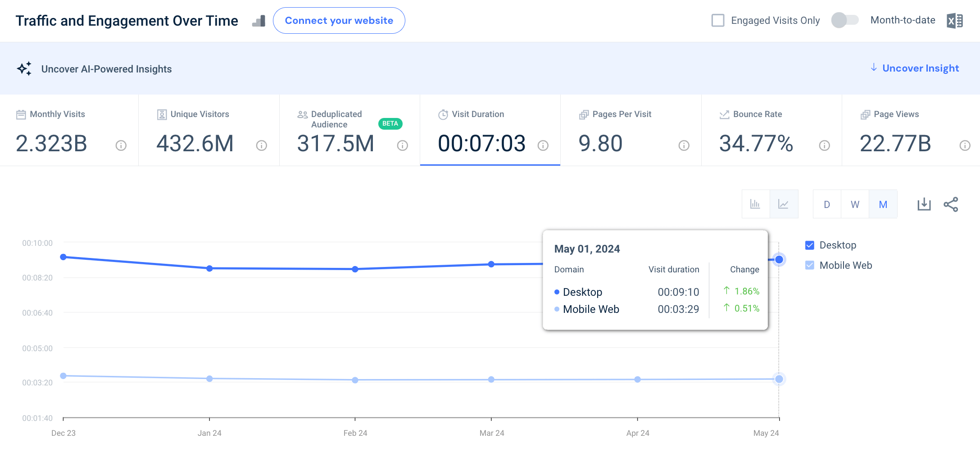Image resolution: width=980 pixels, height=452 pixels.
Task: Open the Pages Per Visit info tooltip
Action: tap(683, 145)
